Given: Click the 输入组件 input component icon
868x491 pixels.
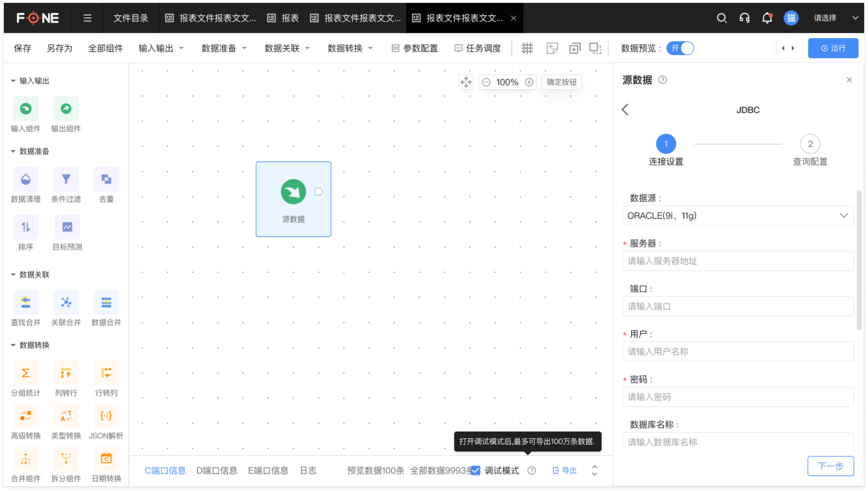Looking at the screenshot, I should pyautogui.click(x=25, y=109).
